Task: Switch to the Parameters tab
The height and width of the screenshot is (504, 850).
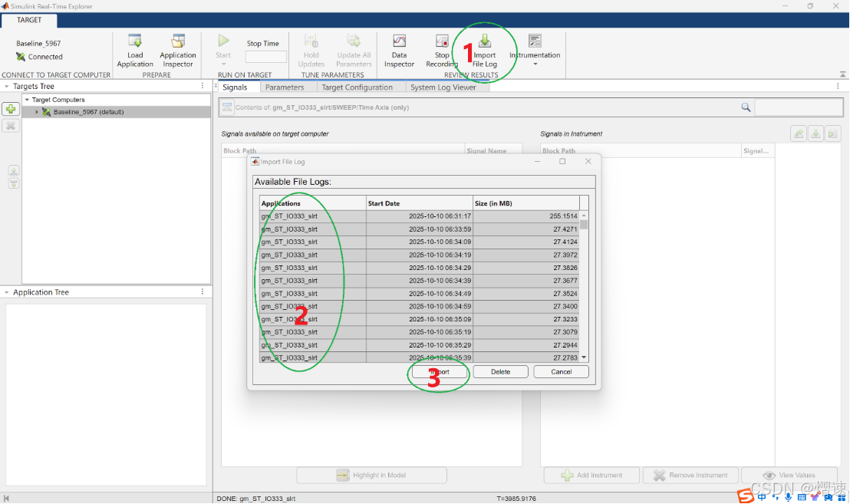Action: (285, 87)
